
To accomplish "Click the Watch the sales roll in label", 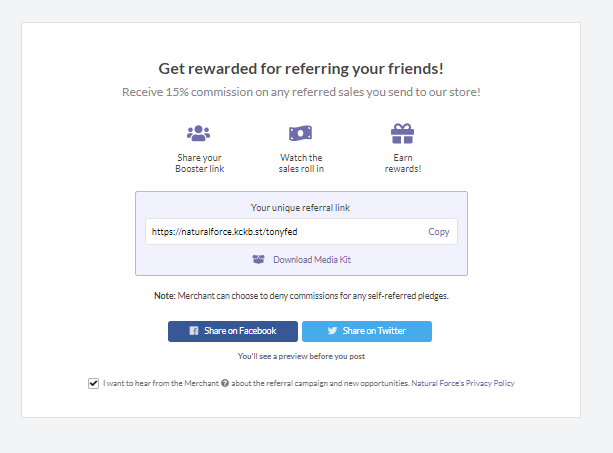I will [301, 163].
